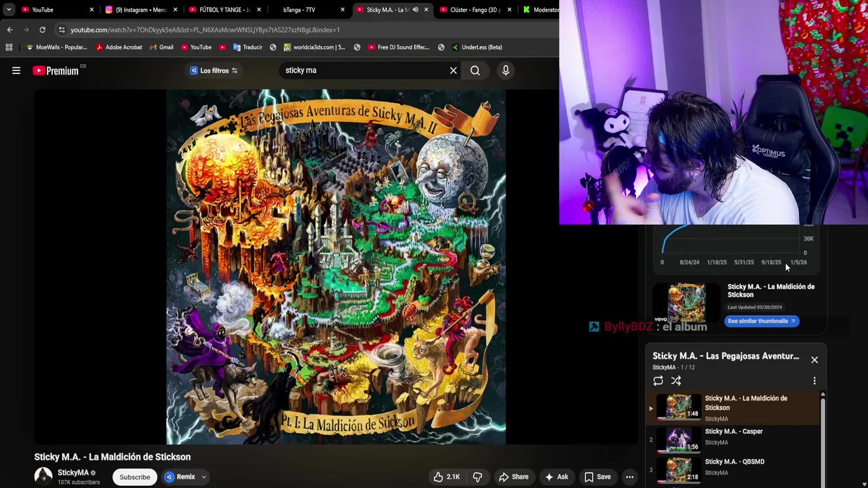Open worldcia3ds.com bookmark
The width and height of the screenshot is (868, 488).
[314, 47]
